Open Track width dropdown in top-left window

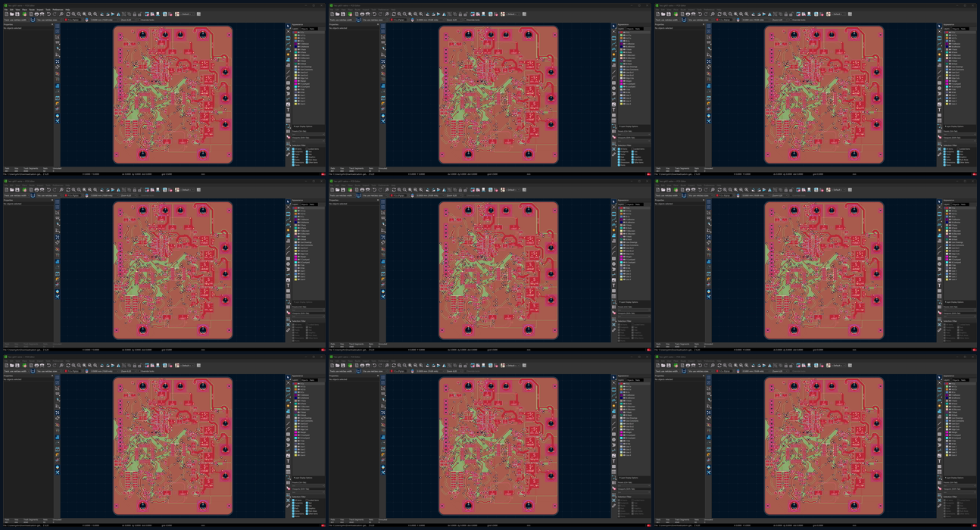(17, 20)
